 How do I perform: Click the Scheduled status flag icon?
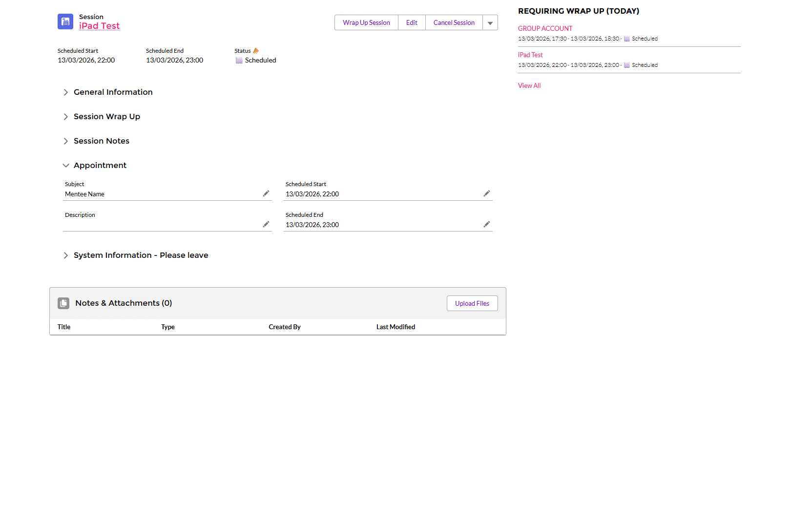coord(239,61)
